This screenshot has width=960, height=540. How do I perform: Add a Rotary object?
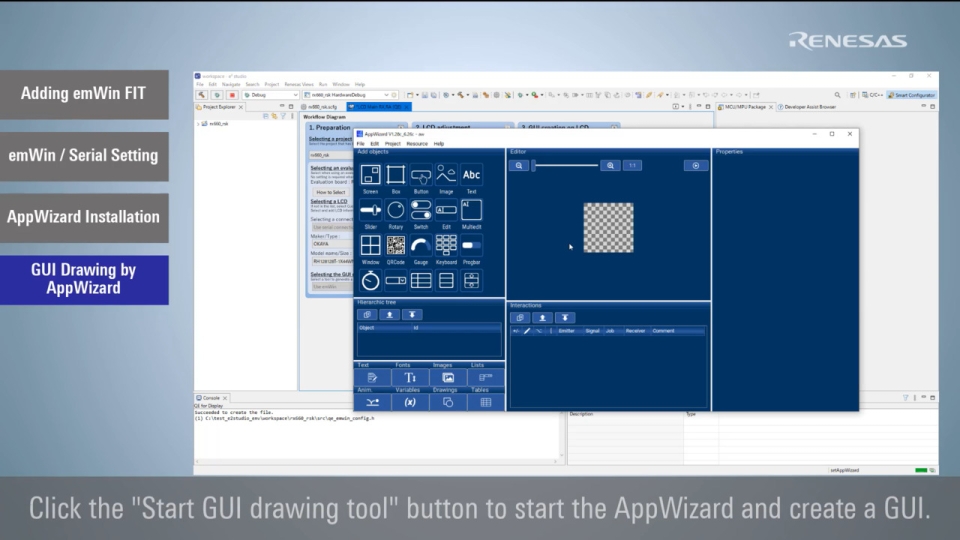396,210
